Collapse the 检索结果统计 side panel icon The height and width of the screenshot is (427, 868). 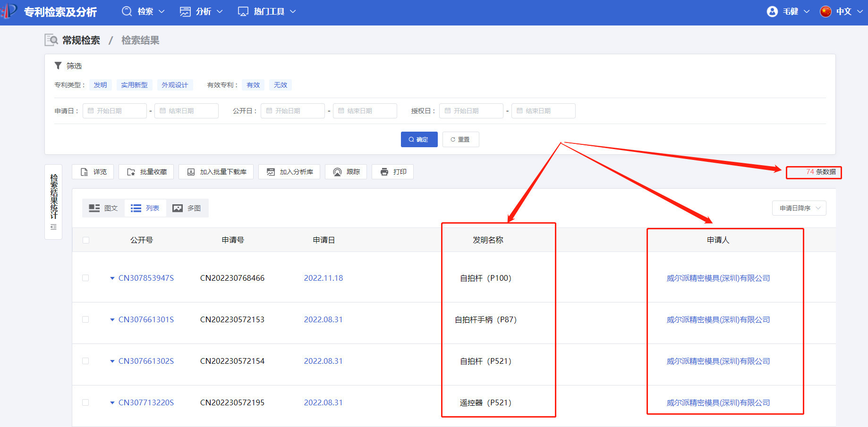tap(53, 227)
